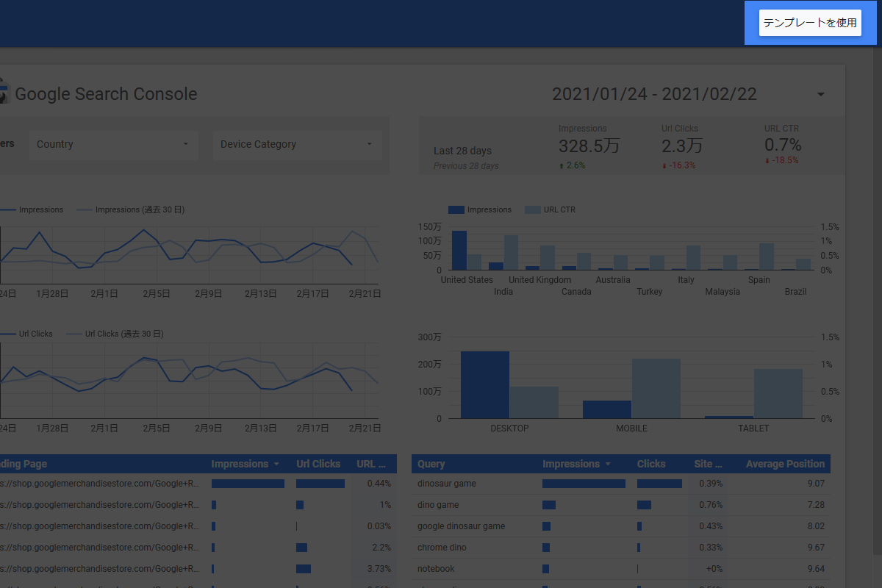Click the URL CTR legend swatch in country chart
The height and width of the screenshot is (588, 882).
tap(532, 209)
